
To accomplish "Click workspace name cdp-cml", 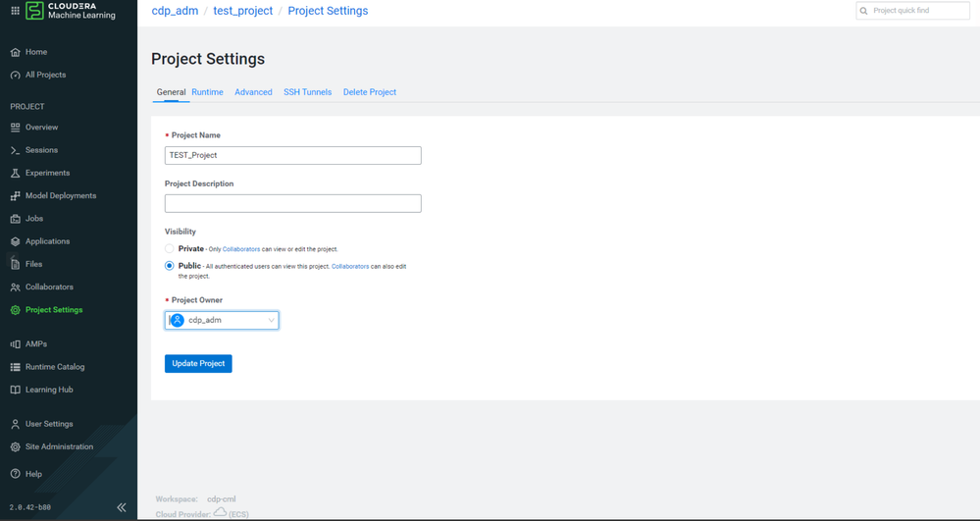I will pyautogui.click(x=222, y=499).
